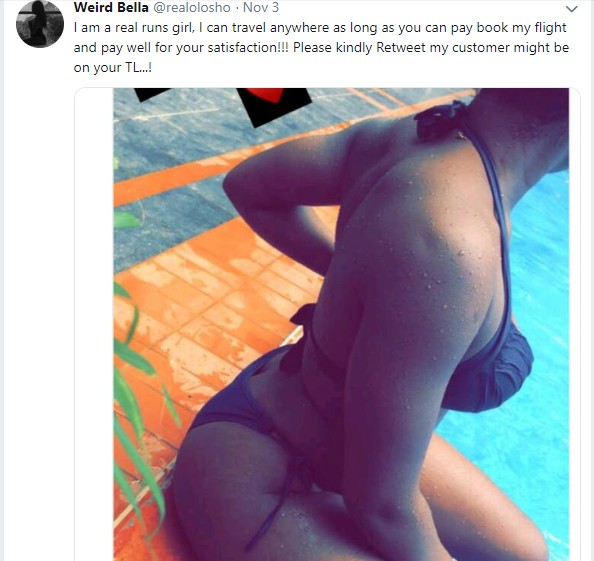Click the display name Weird Bella
The height and width of the screenshot is (561, 594).
point(111,7)
